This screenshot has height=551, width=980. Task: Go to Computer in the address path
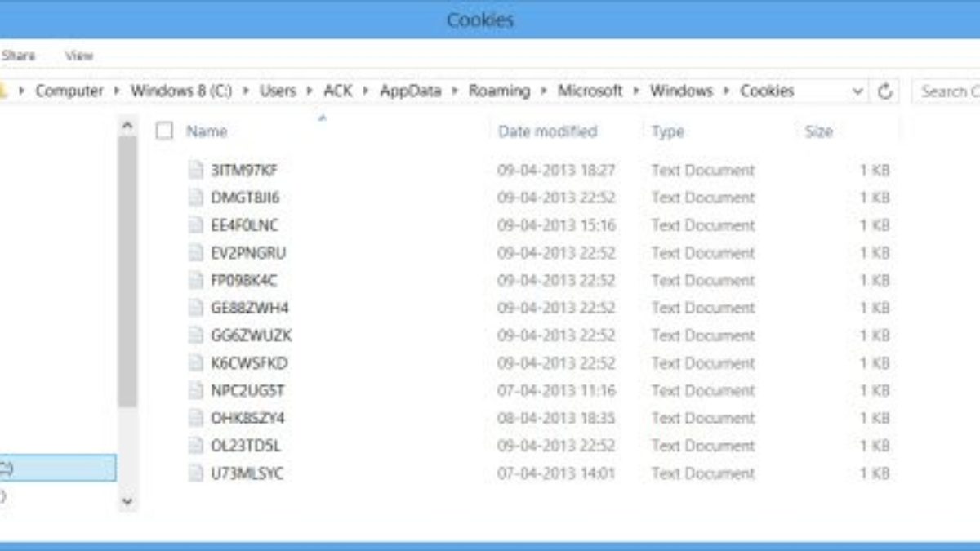69,91
